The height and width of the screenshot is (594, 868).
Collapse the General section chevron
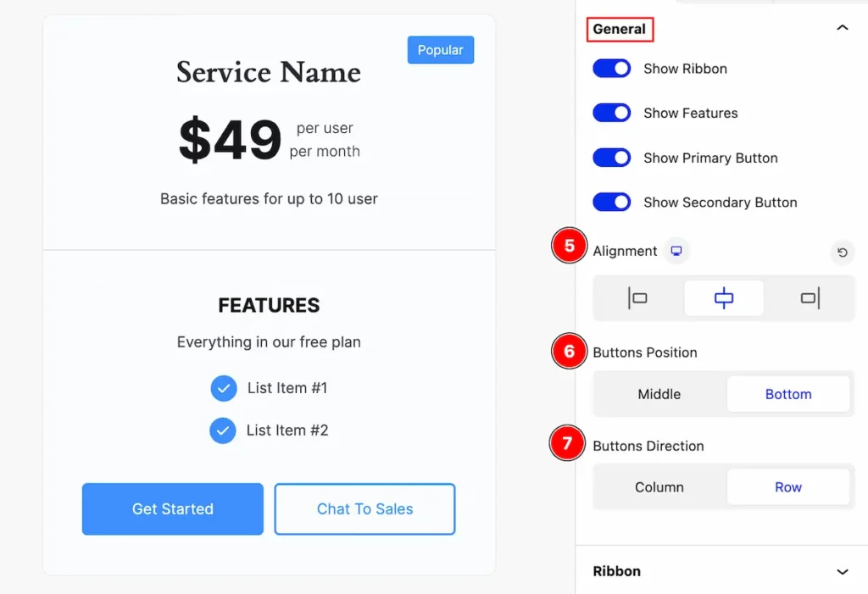coord(842,28)
